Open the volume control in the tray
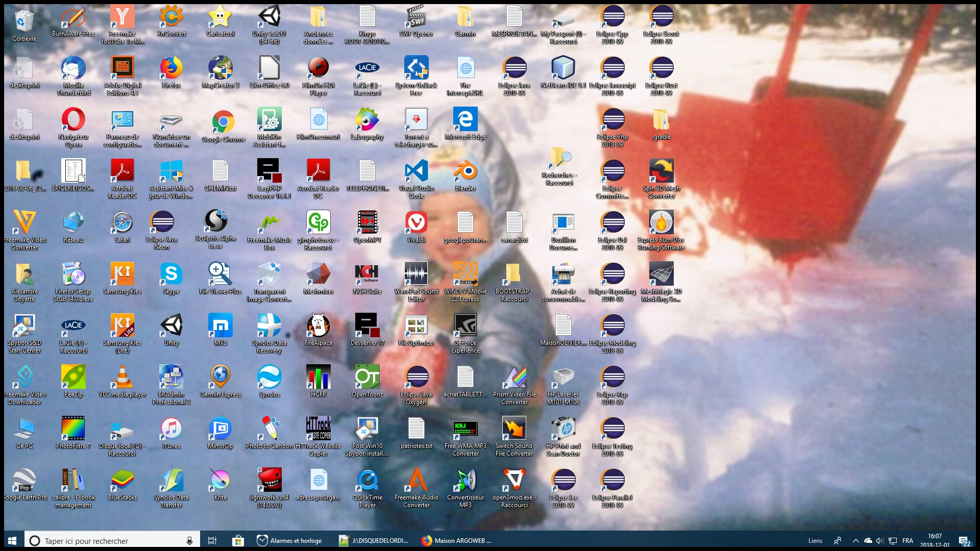 879,541
